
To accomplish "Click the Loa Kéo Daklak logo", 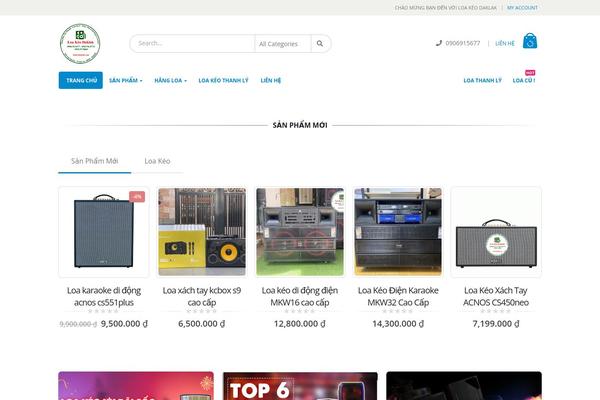I will [80, 44].
